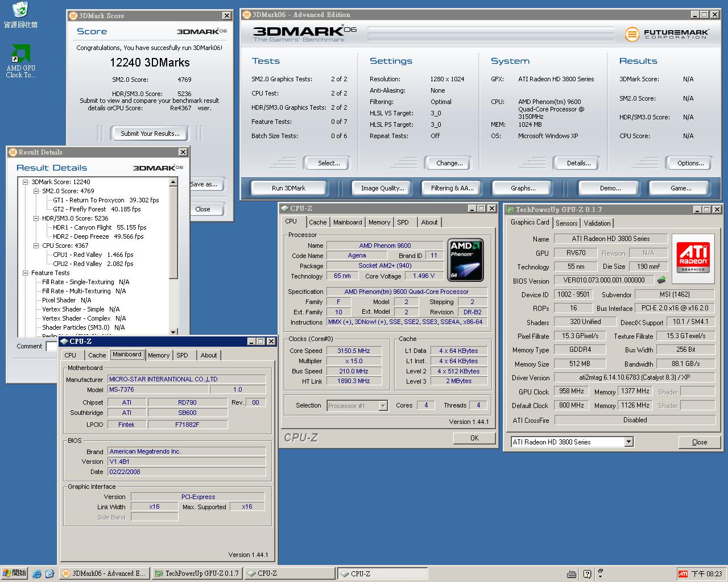Click the ATI tray icon
Image resolution: width=728 pixels, height=582 pixels.
click(683, 574)
